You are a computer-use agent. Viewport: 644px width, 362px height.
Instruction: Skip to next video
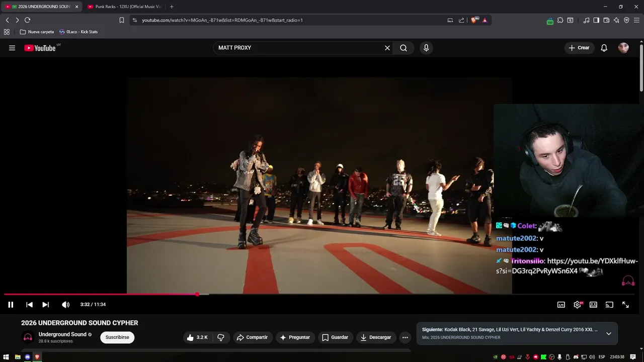coord(45,305)
